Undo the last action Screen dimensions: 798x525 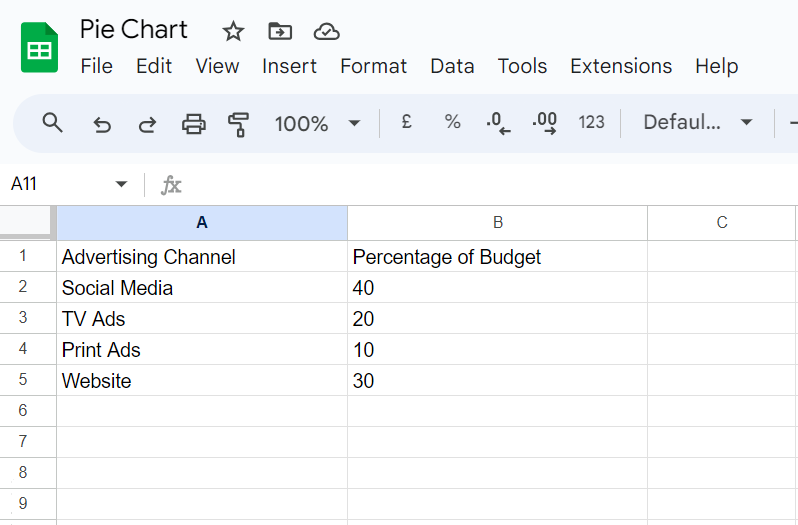tap(102, 124)
